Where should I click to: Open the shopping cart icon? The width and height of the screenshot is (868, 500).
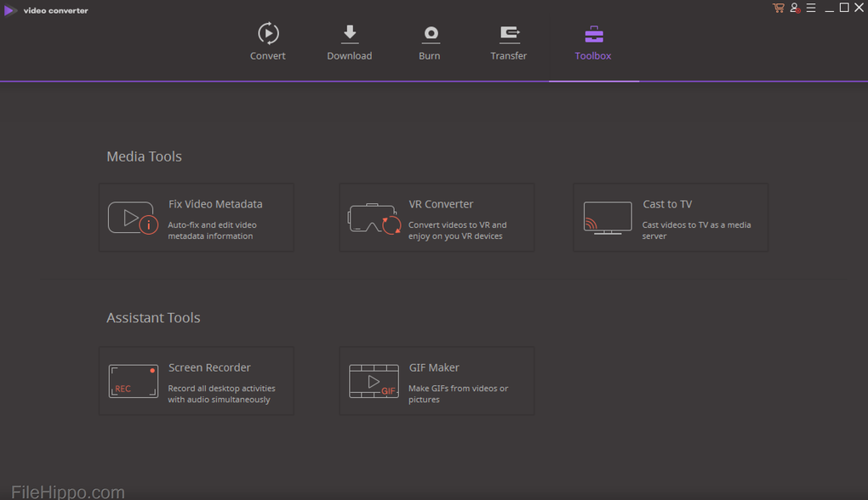pyautogui.click(x=779, y=8)
